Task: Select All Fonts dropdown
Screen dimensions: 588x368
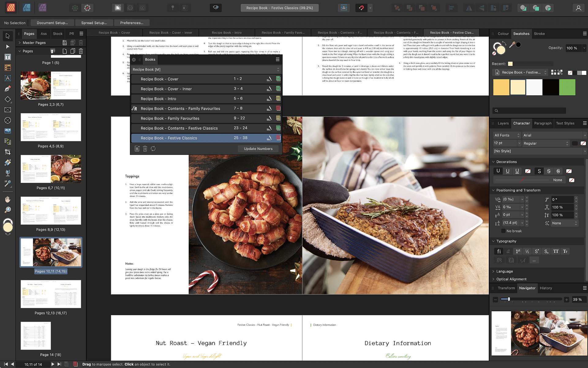Action: (x=506, y=135)
